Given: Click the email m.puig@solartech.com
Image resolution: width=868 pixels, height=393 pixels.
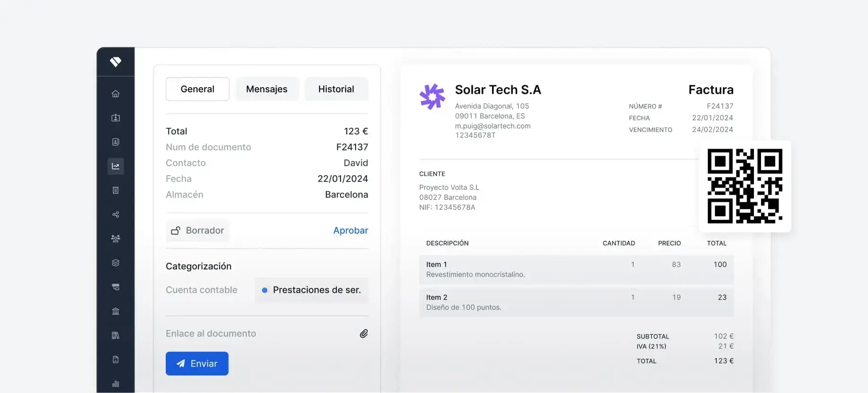Looking at the screenshot, I should click(492, 126).
